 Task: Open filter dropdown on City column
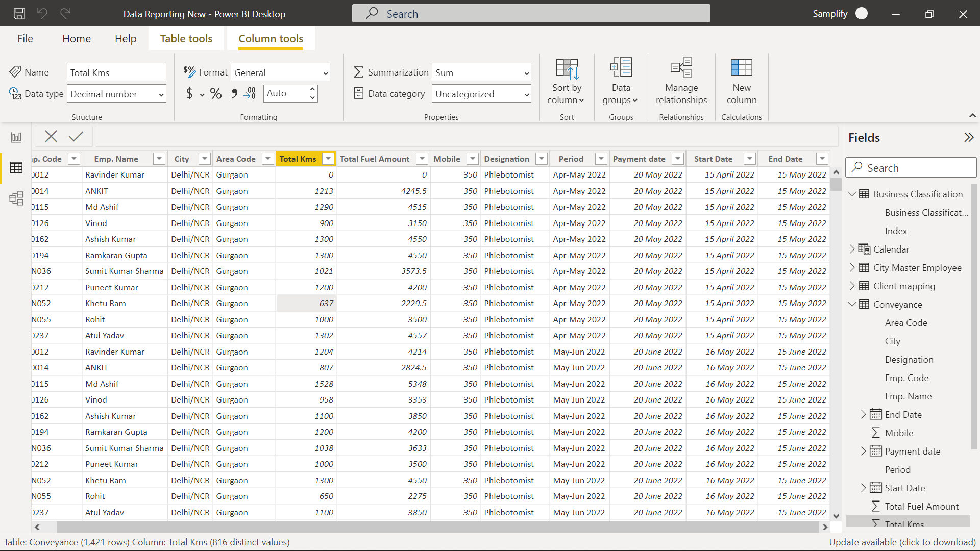pyautogui.click(x=205, y=159)
